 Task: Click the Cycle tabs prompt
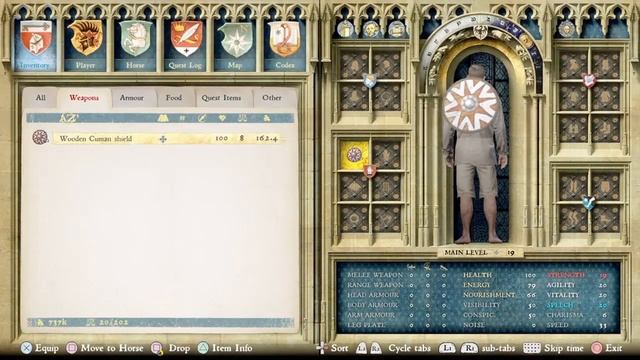coord(393,348)
